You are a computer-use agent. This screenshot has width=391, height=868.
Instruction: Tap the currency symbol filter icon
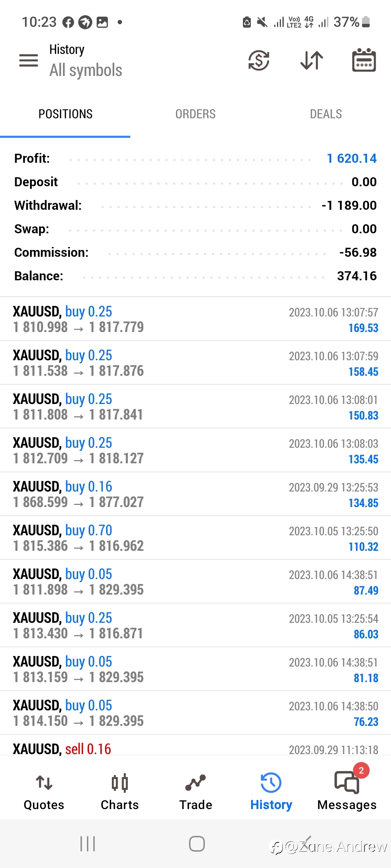click(x=259, y=60)
